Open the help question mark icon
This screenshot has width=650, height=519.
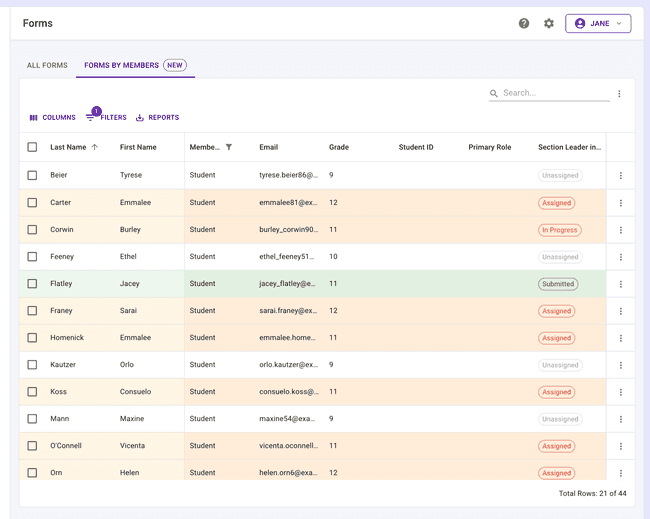(524, 23)
